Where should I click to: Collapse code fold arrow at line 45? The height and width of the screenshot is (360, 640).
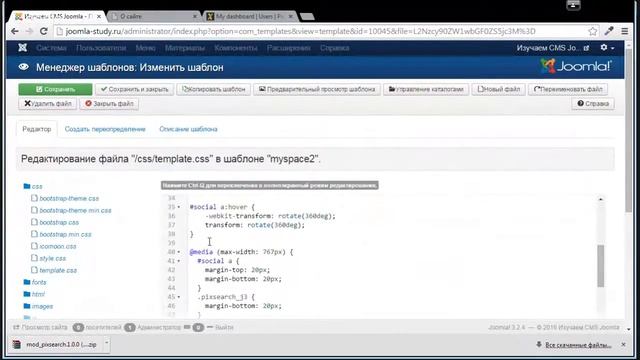178,297
